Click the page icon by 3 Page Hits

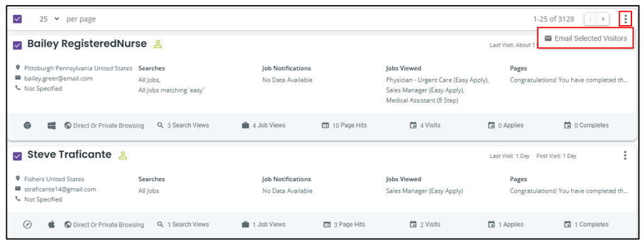pyautogui.click(x=327, y=225)
